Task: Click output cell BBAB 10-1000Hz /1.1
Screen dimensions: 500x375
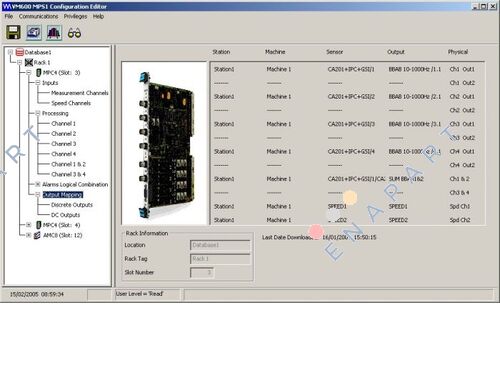Action: pyautogui.click(x=415, y=69)
